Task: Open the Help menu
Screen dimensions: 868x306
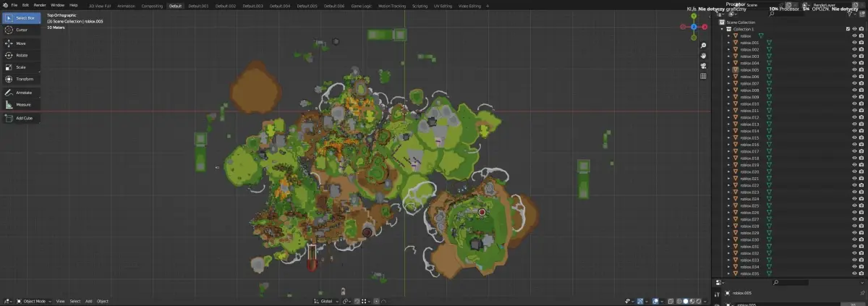Action: coord(74,5)
